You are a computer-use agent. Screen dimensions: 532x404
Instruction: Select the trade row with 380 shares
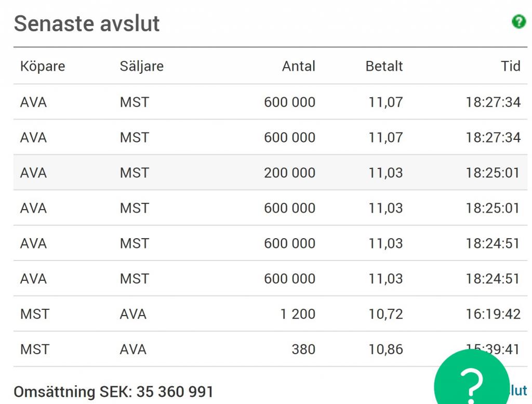[270, 349]
